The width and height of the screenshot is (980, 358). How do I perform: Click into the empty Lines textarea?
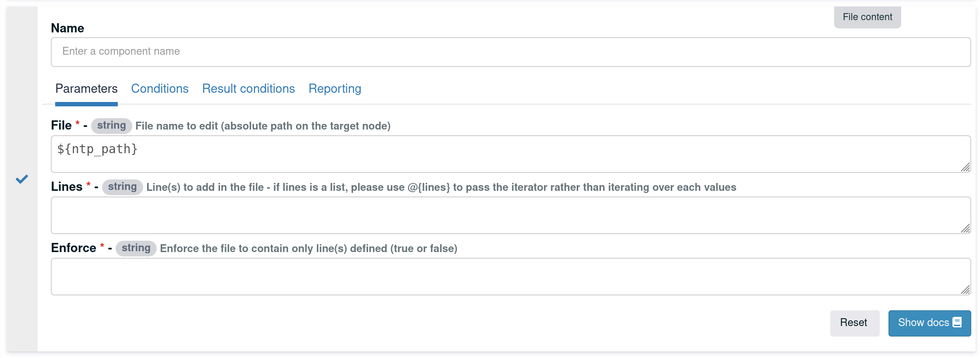click(x=511, y=215)
